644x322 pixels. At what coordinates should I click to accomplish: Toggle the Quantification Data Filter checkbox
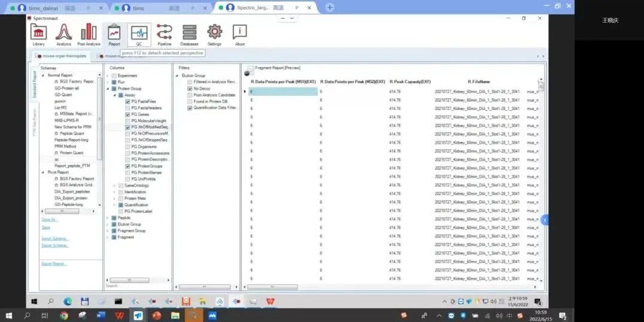point(190,108)
